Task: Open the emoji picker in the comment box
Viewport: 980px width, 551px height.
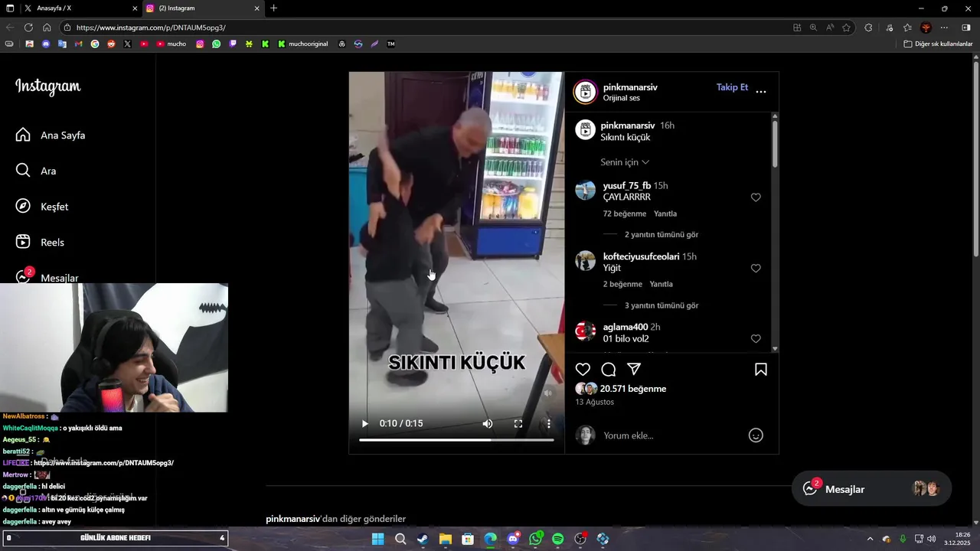Action: [x=756, y=435]
